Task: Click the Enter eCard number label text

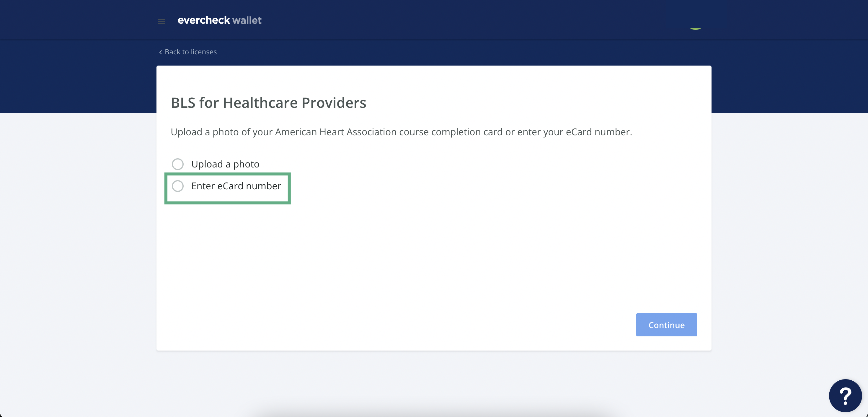Action: point(236,186)
